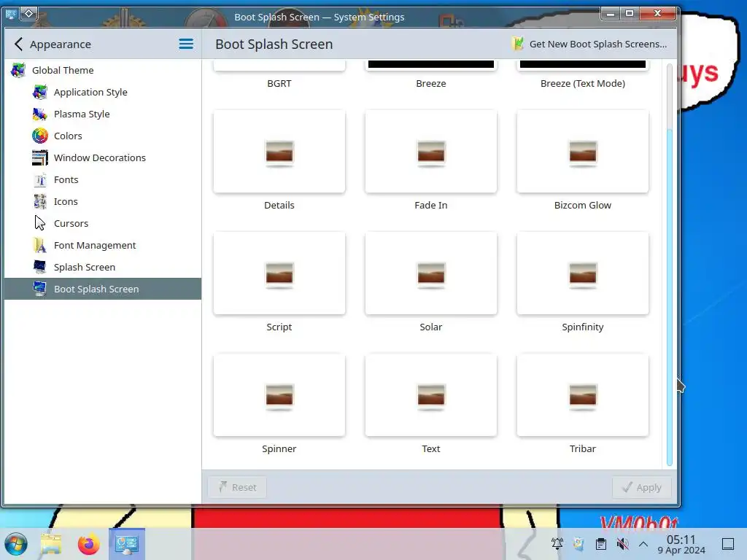Click the Icons category icon

40,201
